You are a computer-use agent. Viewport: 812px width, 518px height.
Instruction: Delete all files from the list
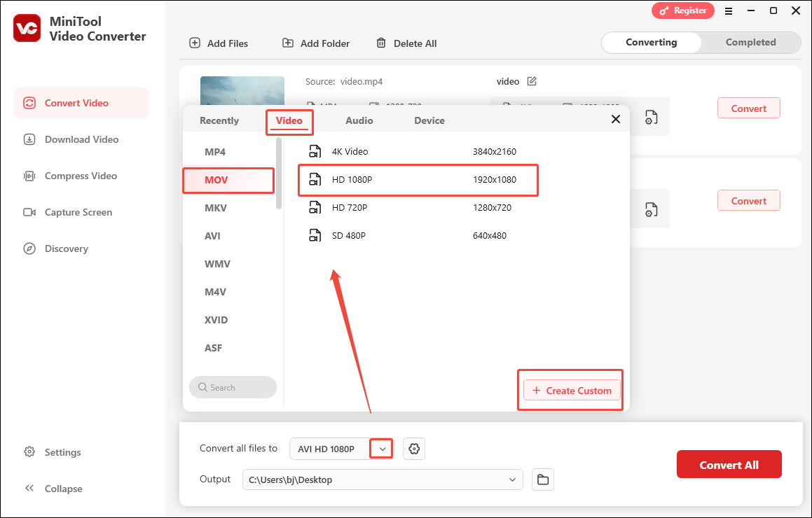pyautogui.click(x=406, y=43)
